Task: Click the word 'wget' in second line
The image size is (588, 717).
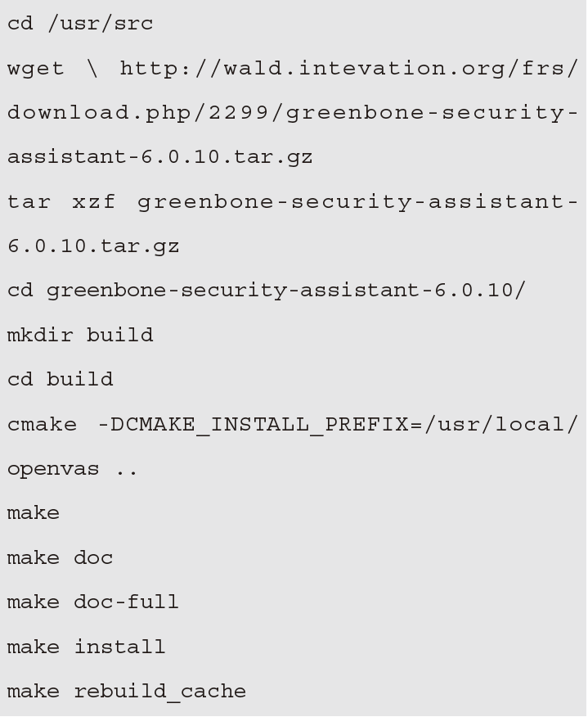Action: [x=36, y=69]
